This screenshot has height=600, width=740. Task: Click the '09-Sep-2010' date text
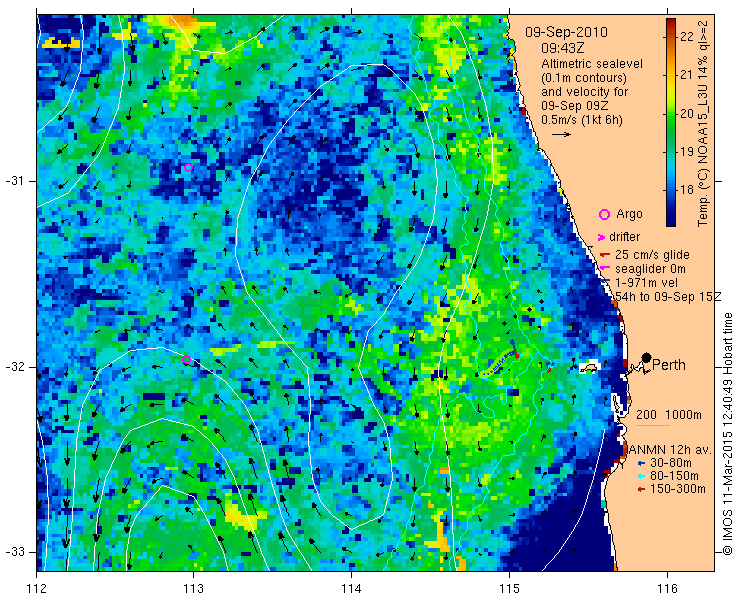tap(566, 33)
